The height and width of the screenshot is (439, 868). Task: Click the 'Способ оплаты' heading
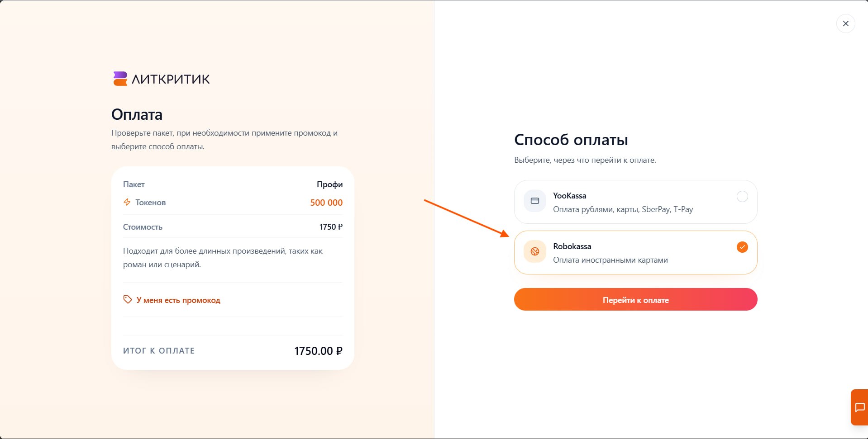(571, 140)
